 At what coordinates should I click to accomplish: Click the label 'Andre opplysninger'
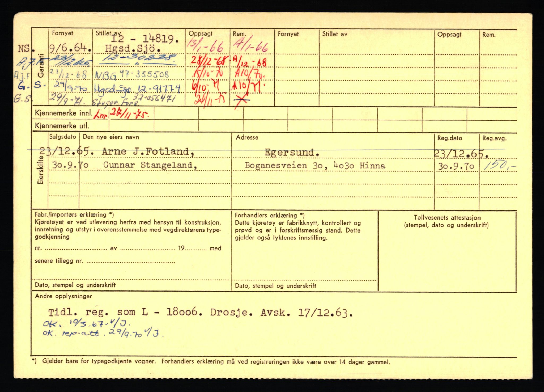tap(63, 296)
